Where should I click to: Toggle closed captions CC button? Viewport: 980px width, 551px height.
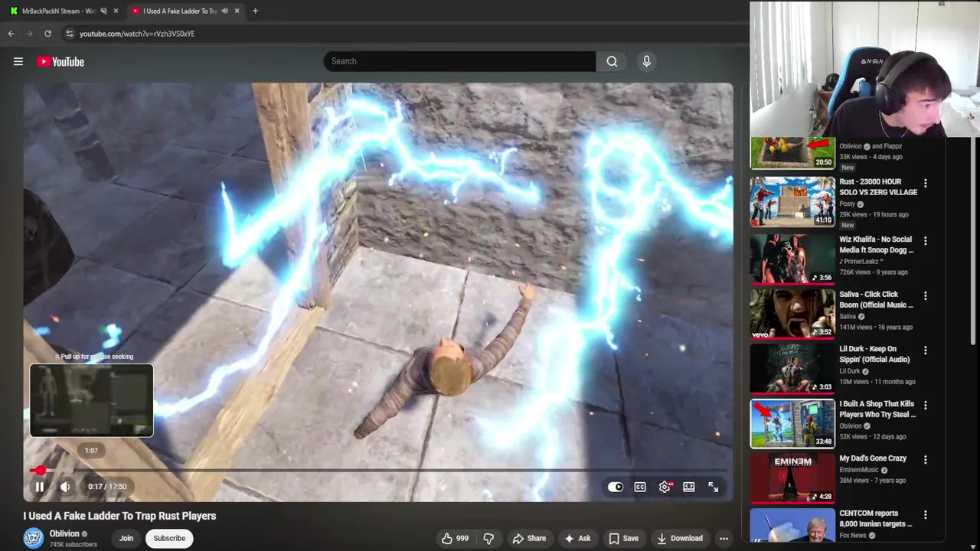tap(640, 487)
